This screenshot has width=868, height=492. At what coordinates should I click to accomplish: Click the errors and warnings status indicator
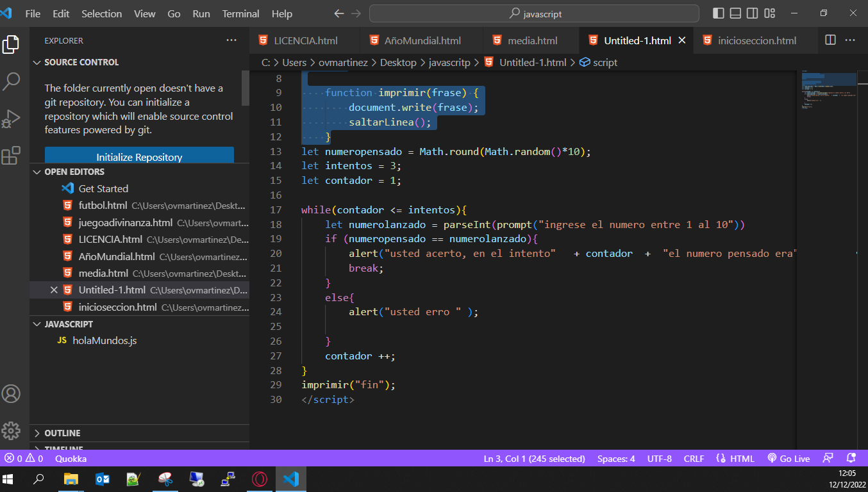[x=24, y=459]
